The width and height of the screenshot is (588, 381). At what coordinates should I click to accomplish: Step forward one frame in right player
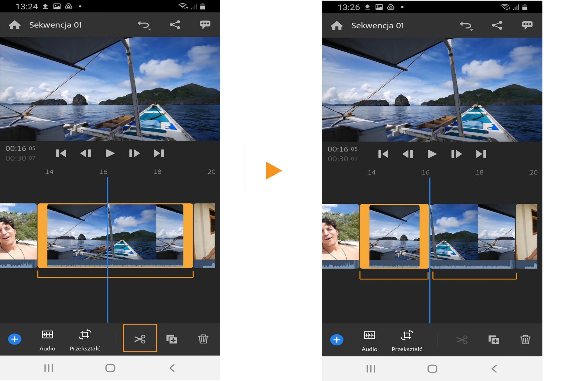(x=456, y=154)
